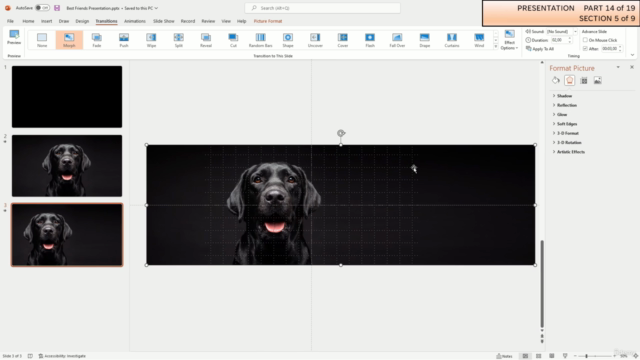Apply the Uncover transition
Viewport: 640px width, 360px height.
315,40
